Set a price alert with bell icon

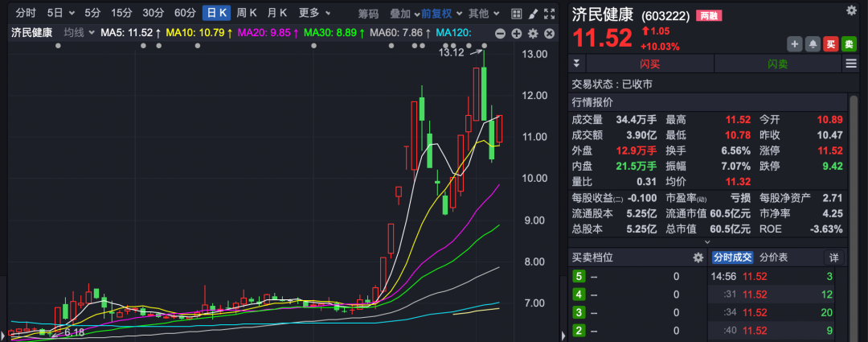click(813, 44)
